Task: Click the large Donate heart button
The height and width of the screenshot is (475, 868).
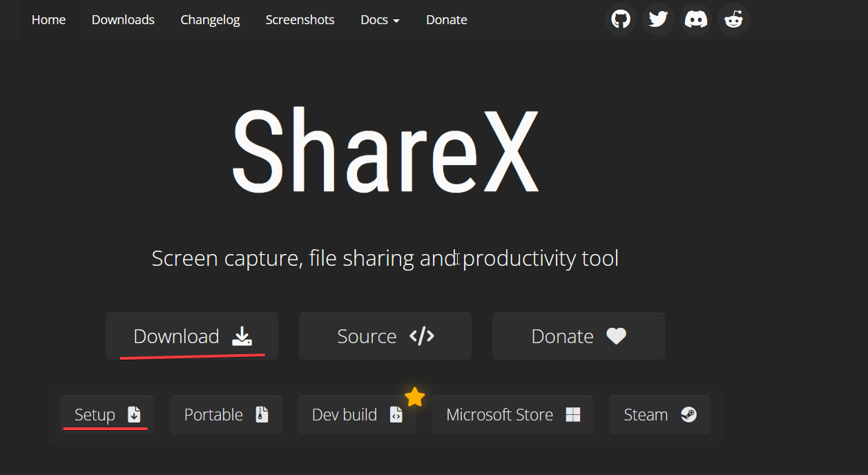Action: 579,336
